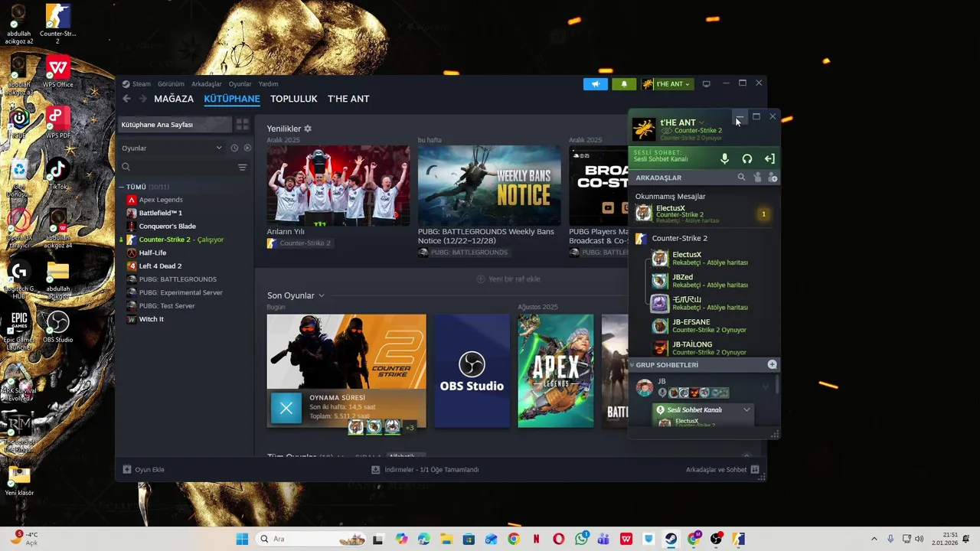Open Arkadaşlar menu
Image resolution: width=980 pixels, height=551 pixels.
pyautogui.click(x=207, y=84)
